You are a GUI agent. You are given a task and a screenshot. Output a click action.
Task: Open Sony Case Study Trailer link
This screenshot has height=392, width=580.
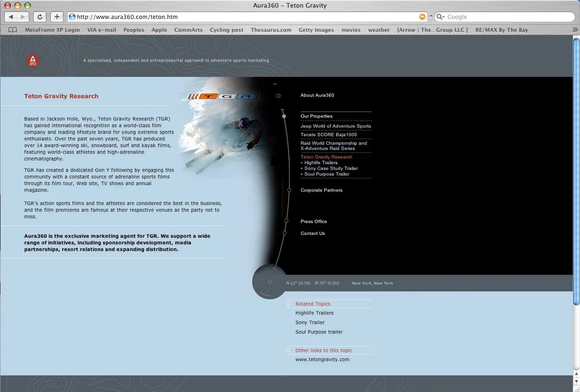coord(331,168)
